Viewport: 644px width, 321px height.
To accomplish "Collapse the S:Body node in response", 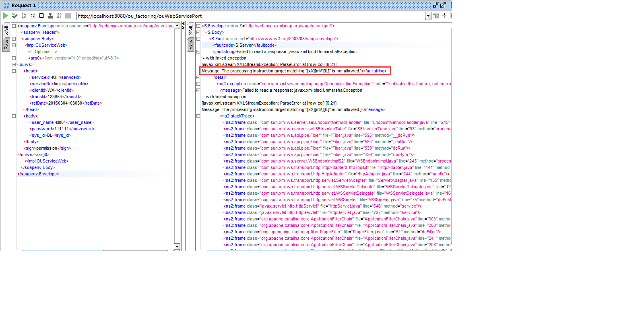I will pos(198,32).
